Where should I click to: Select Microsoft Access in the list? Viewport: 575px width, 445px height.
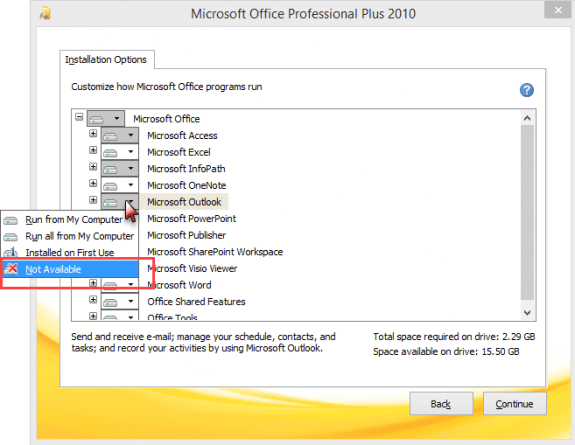(182, 135)
